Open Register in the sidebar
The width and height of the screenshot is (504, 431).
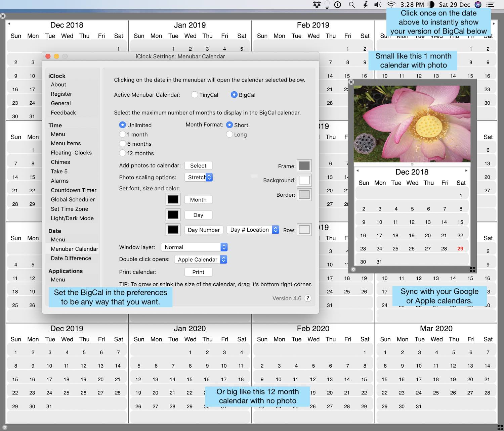click(x=61, y=94)
